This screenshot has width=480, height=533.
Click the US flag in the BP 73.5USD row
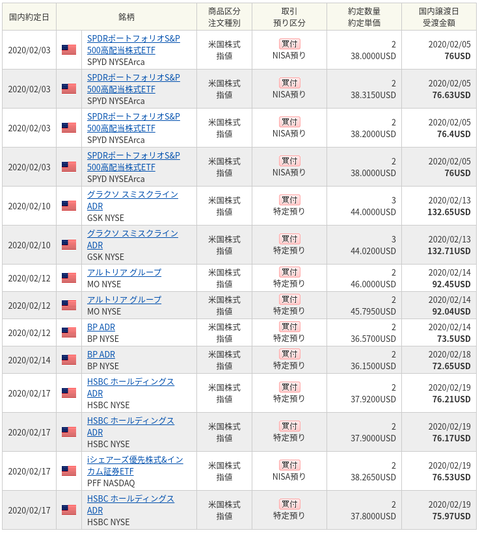(x=69, y=332)
